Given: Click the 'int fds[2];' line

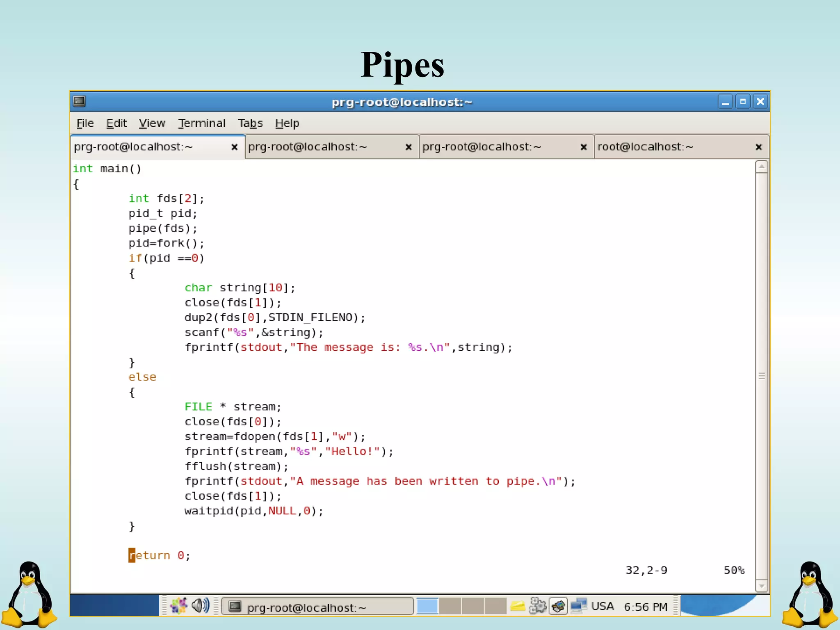Looking at the screenshot, I should point(166,199).
